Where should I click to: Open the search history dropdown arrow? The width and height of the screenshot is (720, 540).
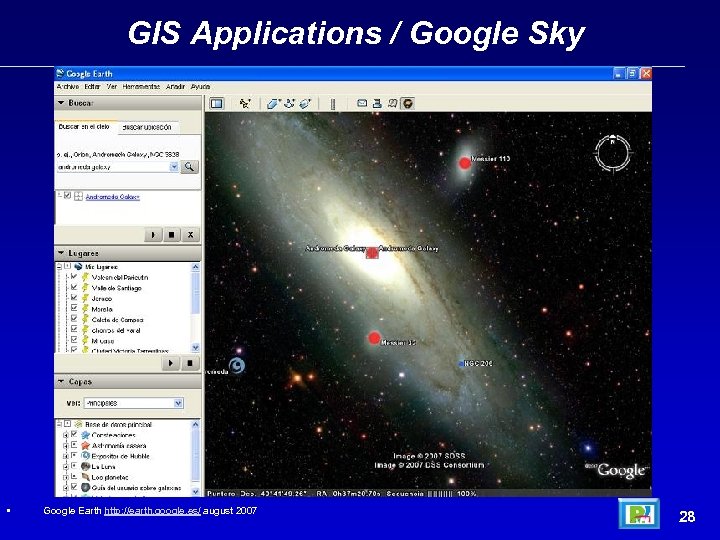pos(174,167)
